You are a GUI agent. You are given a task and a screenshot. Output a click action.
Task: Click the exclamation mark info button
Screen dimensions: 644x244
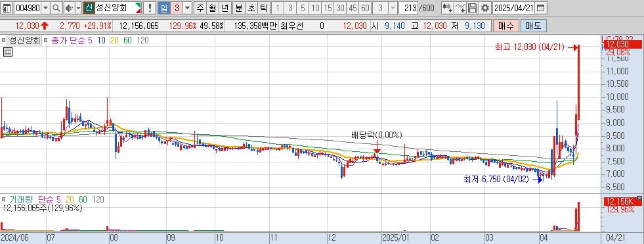(x=150, y=8)
